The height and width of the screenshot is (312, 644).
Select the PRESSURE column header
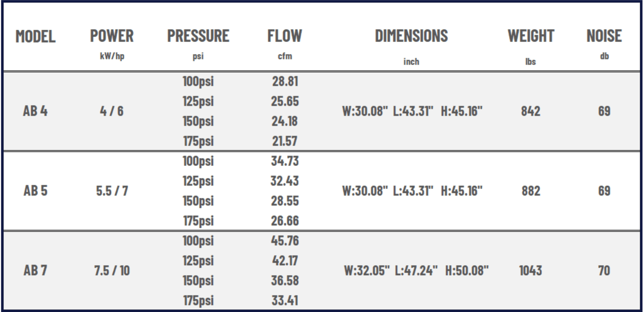click(x=198, y=36)
